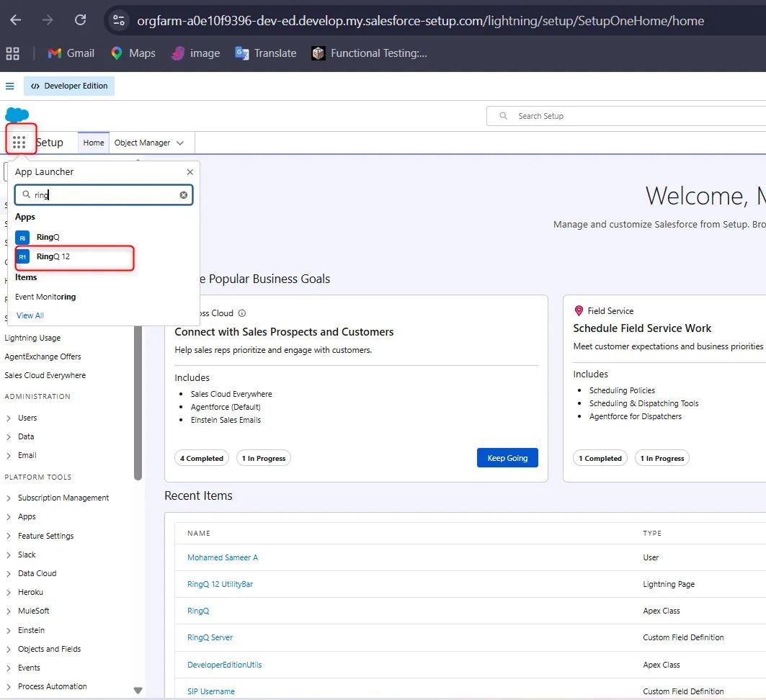
Task: Open the Event Monitoring item
Action: [45, 297]
